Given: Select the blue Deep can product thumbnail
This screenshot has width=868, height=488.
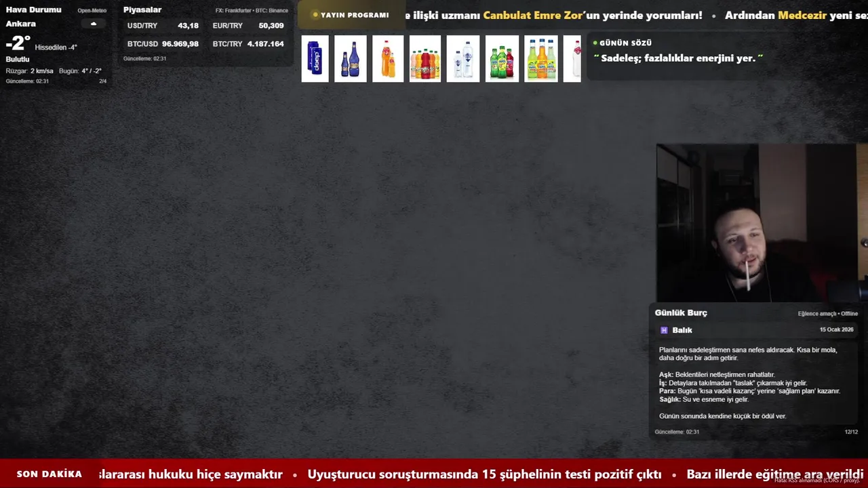Looking at the screenshot, I should point(315,59).
